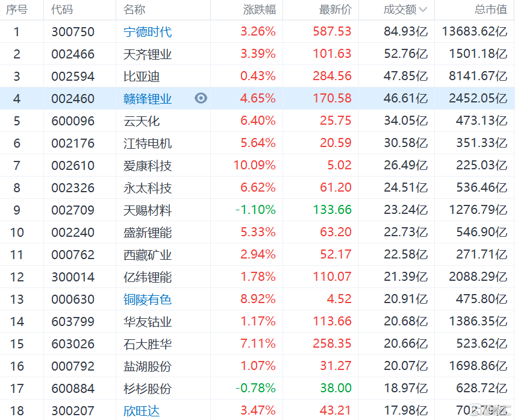Select stock name 云天化

click(x=142, y=121)
